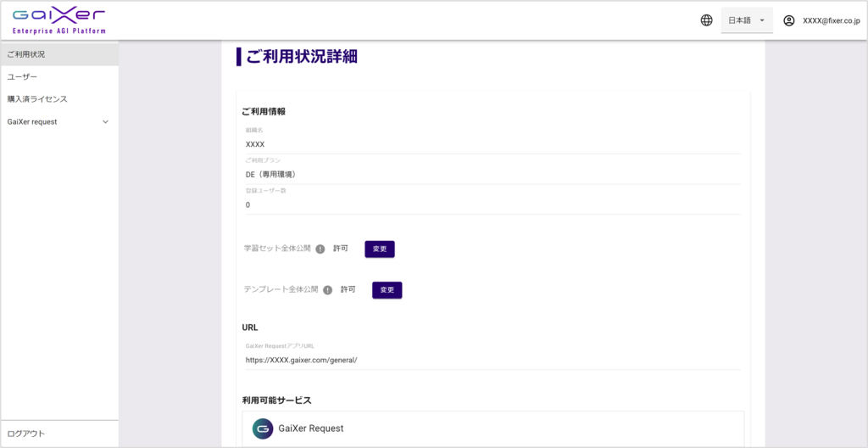Viewport: 868px width, 448px height.
Task: Click the GaiXer RequestアプリURL field
Action: [492, 360]
